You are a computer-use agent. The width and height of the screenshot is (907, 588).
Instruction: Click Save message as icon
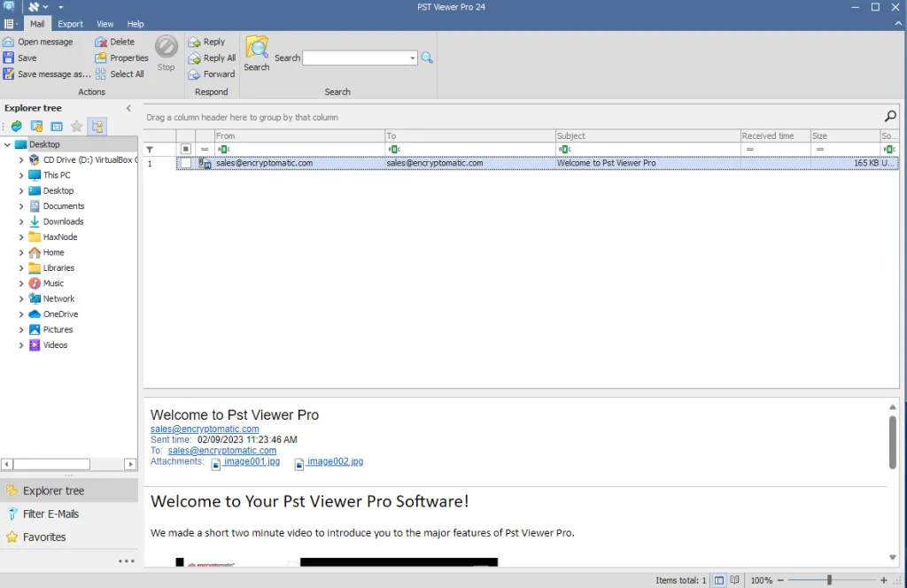pos(9,74)
